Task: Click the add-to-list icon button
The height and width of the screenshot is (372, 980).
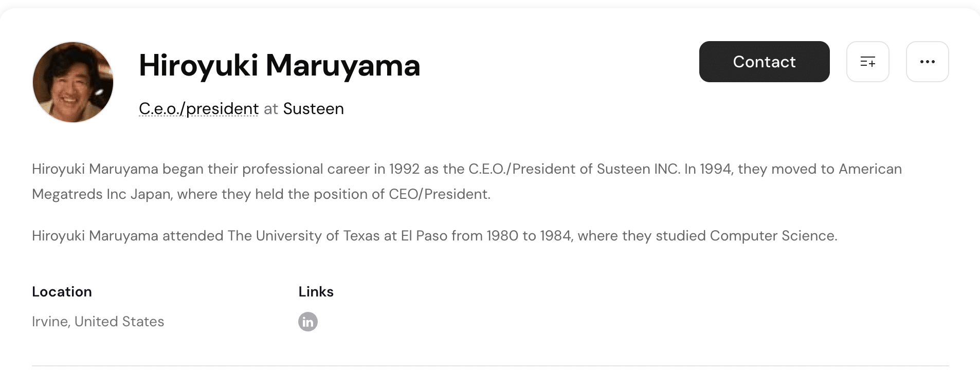Action: 867,62
